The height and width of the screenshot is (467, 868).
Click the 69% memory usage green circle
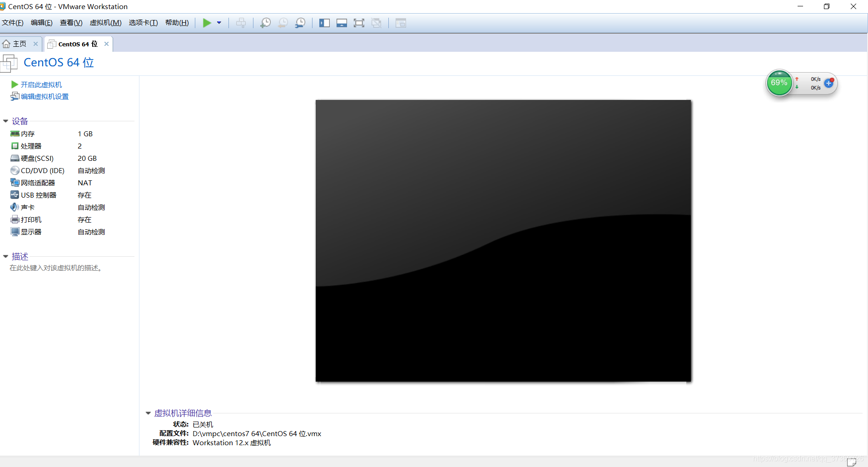(x=779, y=83)
